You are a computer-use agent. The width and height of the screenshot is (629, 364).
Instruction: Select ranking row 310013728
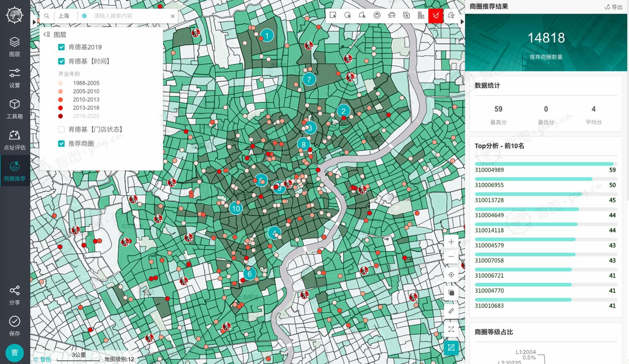(x=545, y=198)
